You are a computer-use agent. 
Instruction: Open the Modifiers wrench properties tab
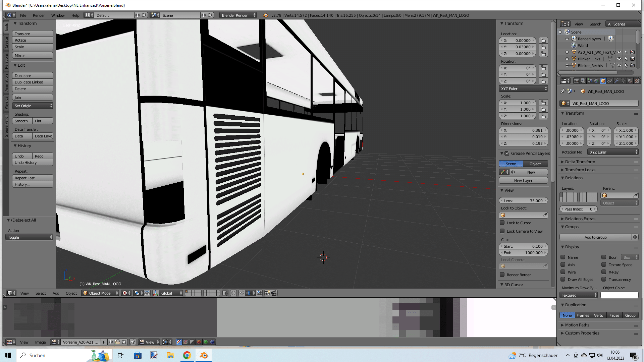(x=616, y=81)
